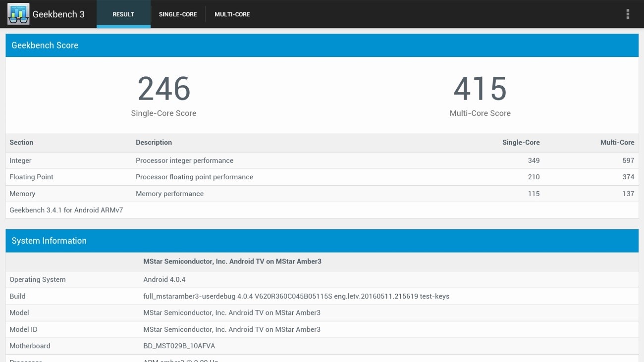Click the multi-core score 415
The height and width of the screenshot is (362, 644).
coord(480,89)
